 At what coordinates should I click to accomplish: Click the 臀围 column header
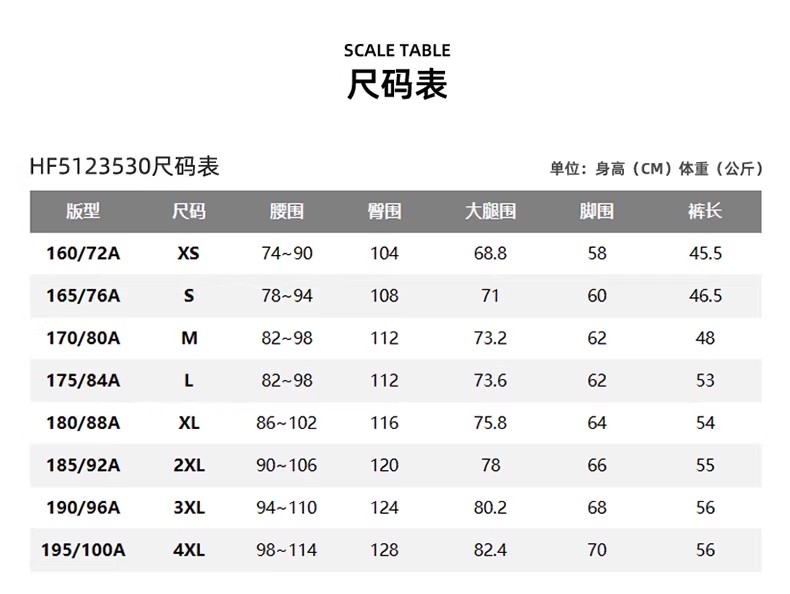[384, 211]
